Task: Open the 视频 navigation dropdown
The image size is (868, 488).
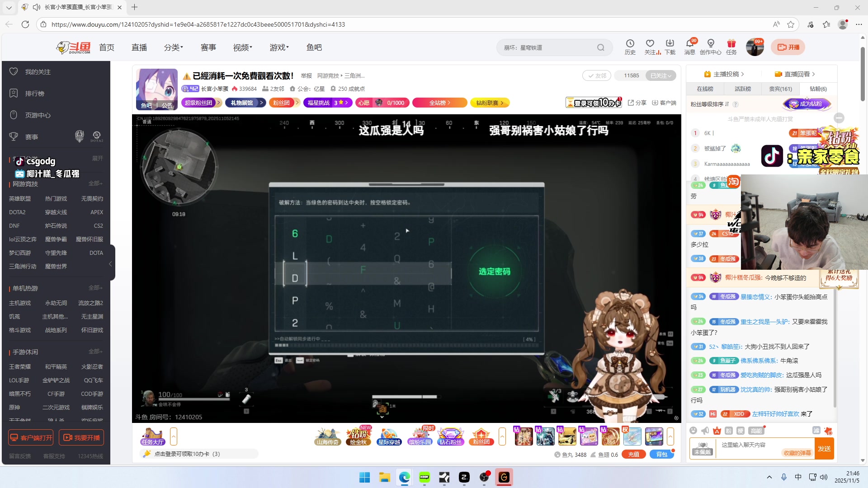Action: [242, 47]
